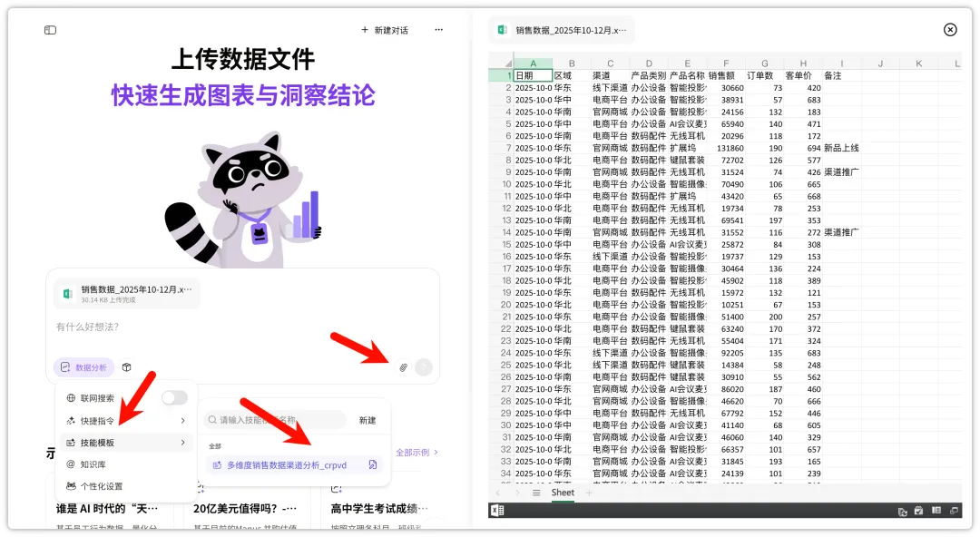This screenshot has height=537, width=980.
Task: Click the send arrow button
Action: pyautogui.click(x=424, y=367)
